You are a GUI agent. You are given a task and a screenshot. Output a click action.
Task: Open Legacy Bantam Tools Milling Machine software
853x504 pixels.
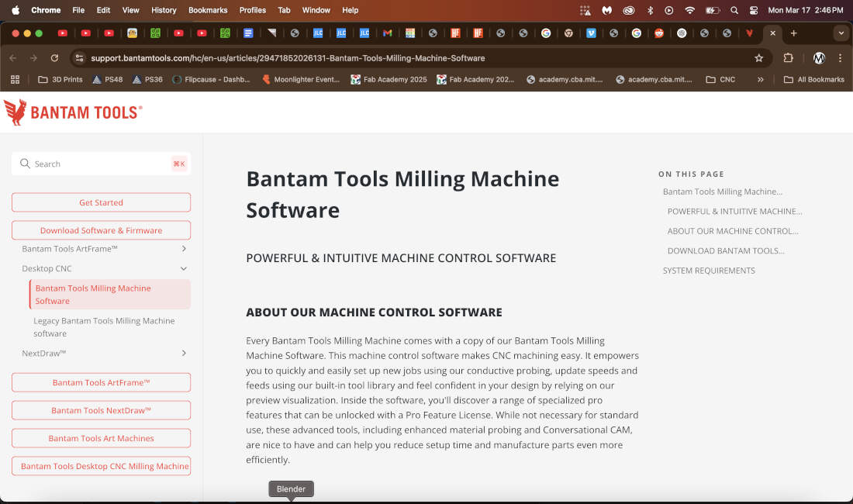coord(104,327)
